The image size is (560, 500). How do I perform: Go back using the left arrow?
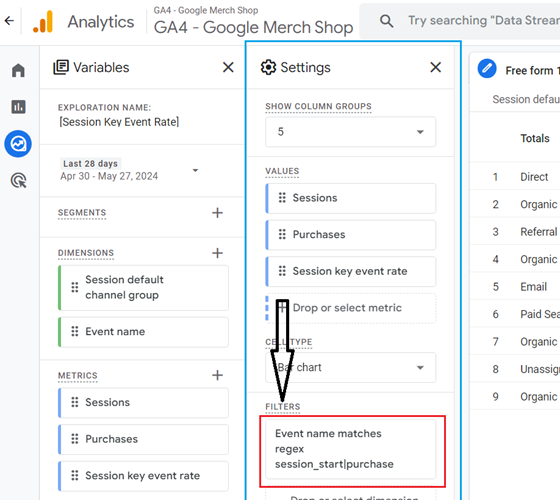pos(9,21)
